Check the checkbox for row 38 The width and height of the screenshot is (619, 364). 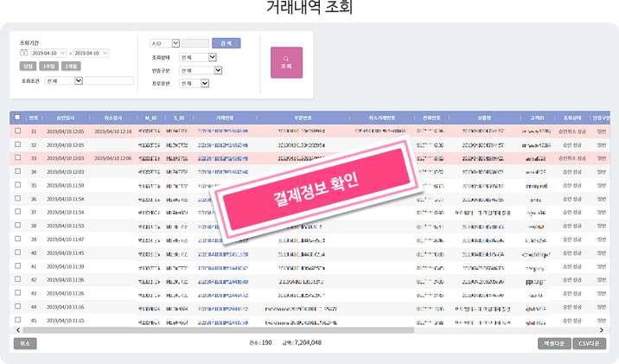[18, 225]
